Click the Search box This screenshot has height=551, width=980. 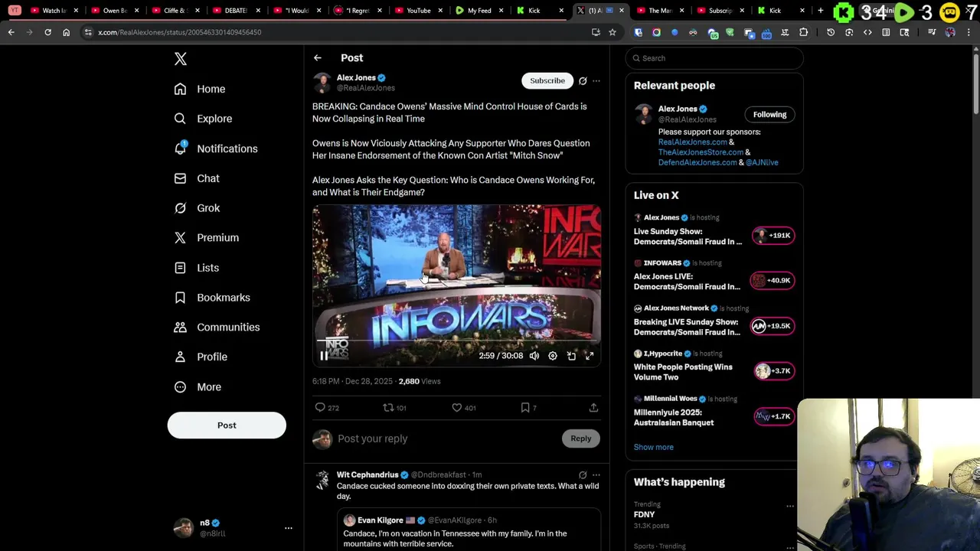pyautogui.click(x=714, y=58)
